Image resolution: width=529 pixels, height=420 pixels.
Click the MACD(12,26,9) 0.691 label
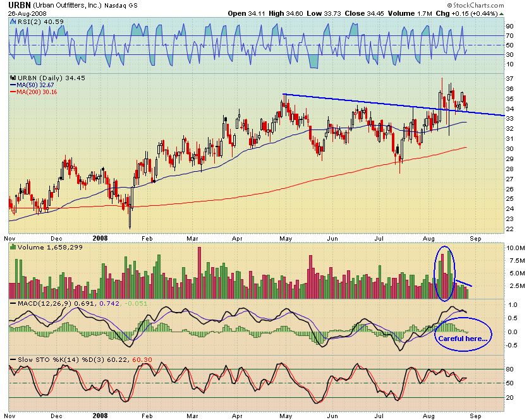tap(57, 303)
